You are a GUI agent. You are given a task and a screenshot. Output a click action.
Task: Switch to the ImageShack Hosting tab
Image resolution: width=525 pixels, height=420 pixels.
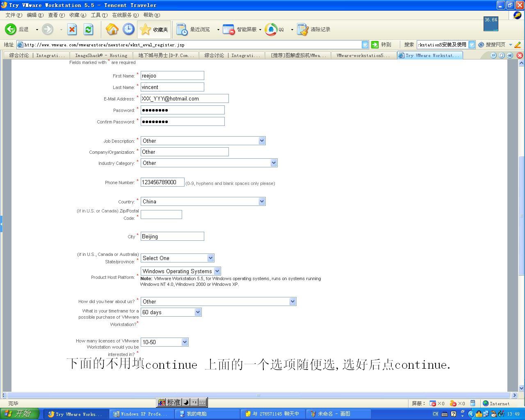click(101, 55)
